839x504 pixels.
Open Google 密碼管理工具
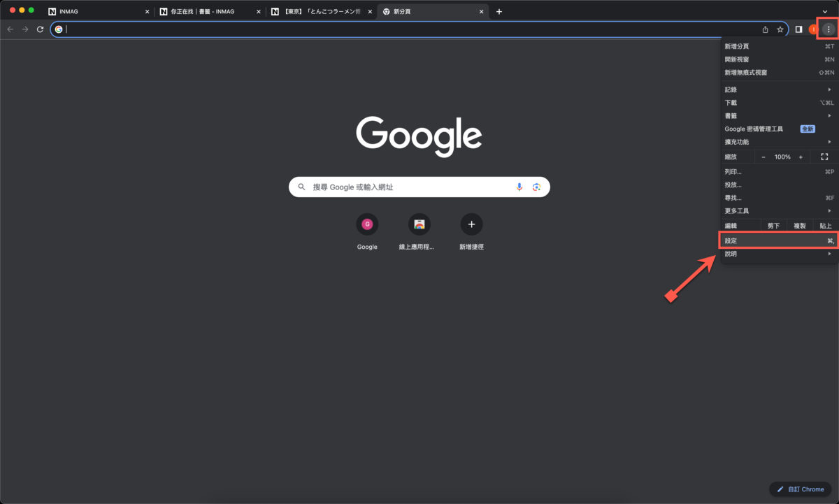coord(779,129)
